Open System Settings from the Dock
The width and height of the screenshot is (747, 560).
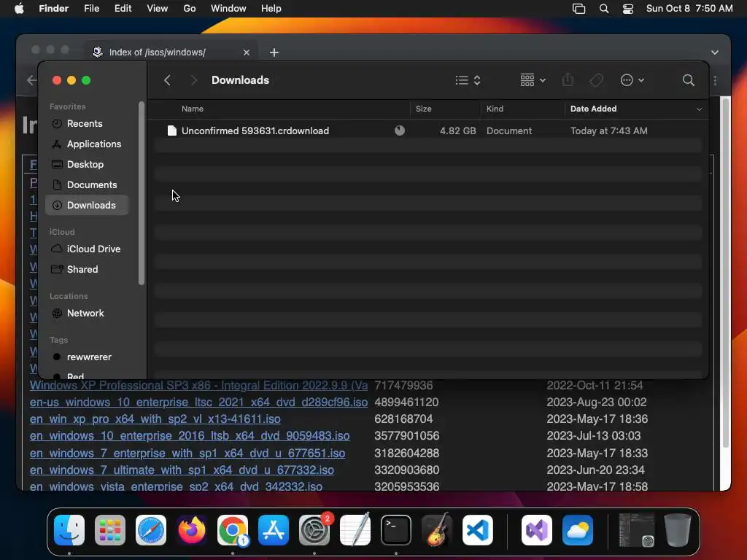[x=314, y=530]
